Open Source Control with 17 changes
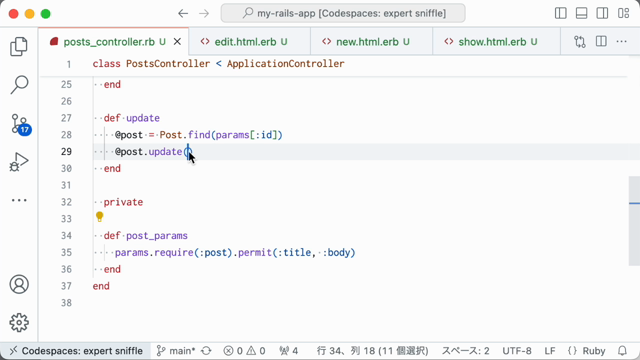The image size is (640, 360). [x=20, y=124]
